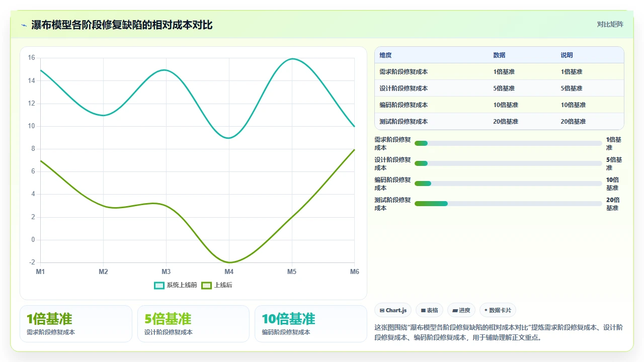The height and width of the screenshot is (362, 644).
Task: Select the 进度 tag
Action: tap(461, 310)
